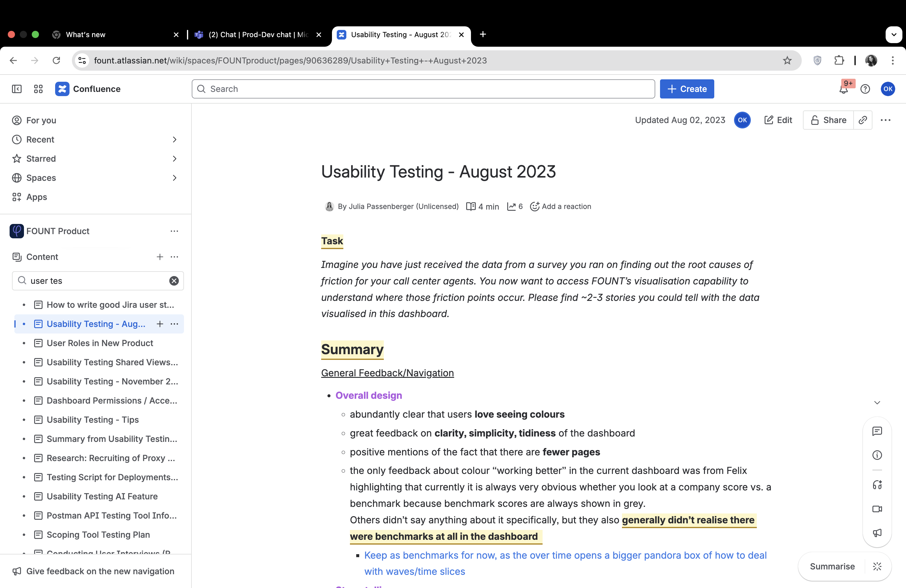Open the app switcher grid icon

pos(38,89)
